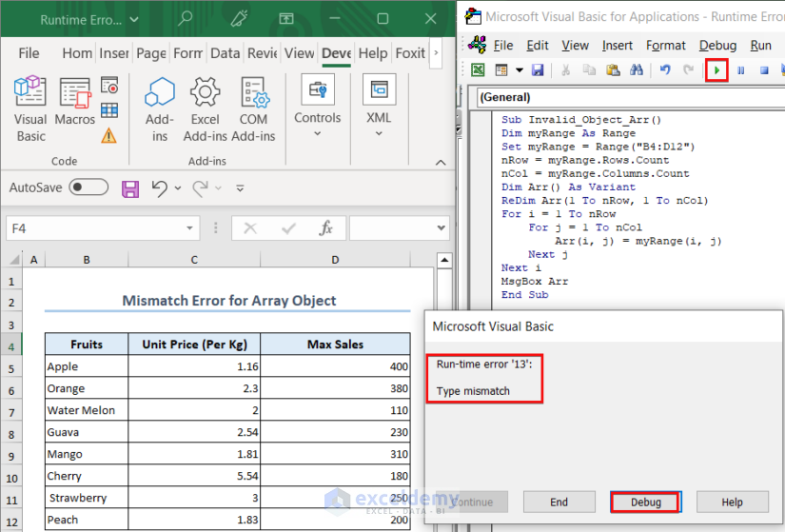
Task: Expand the Controls group dropdown
Action: pyautogui.click(x=318, y=134)
